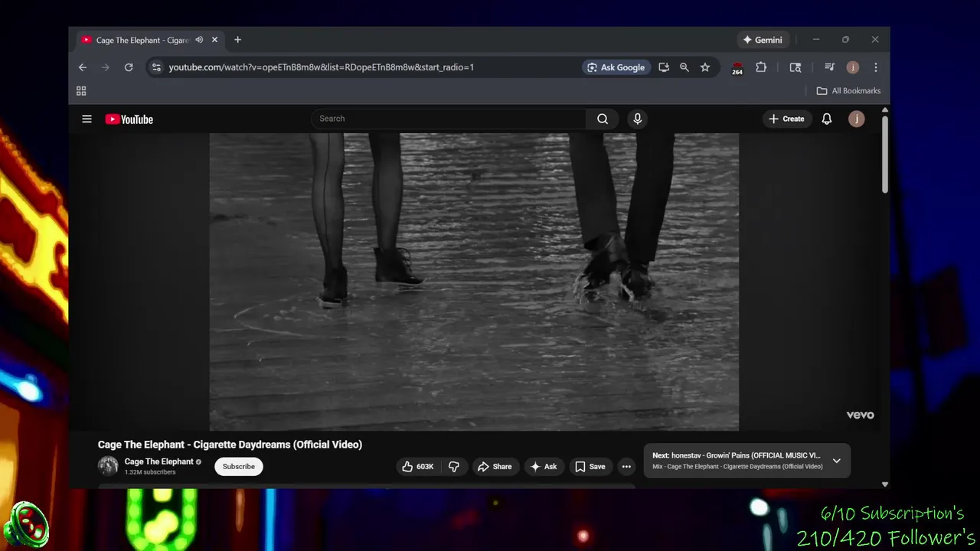The image size is (980, 551).
Task: Open the media controls icon
Action: pos(829,67)
